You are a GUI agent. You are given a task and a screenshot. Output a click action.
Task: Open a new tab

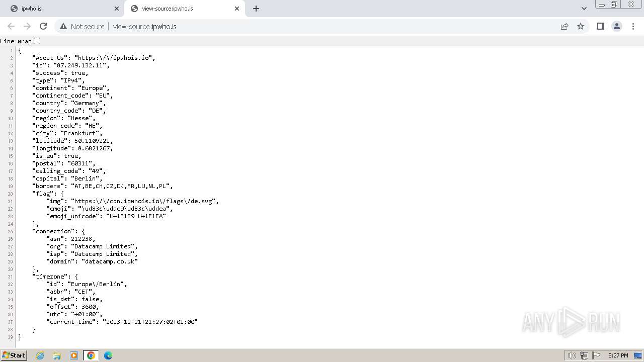[x=256, y=9]
